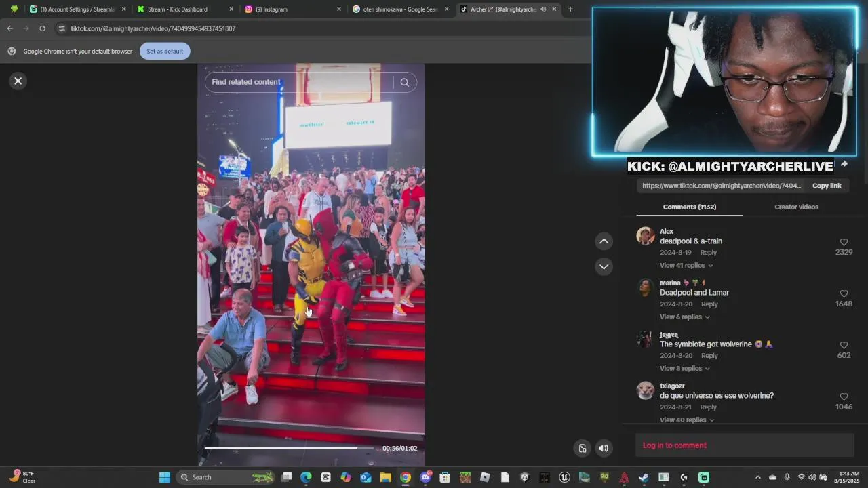Open Unreal Engine from taskbar
Image resolution: width=868 pixels, height=488 pixels.
[x=564, y=477]
